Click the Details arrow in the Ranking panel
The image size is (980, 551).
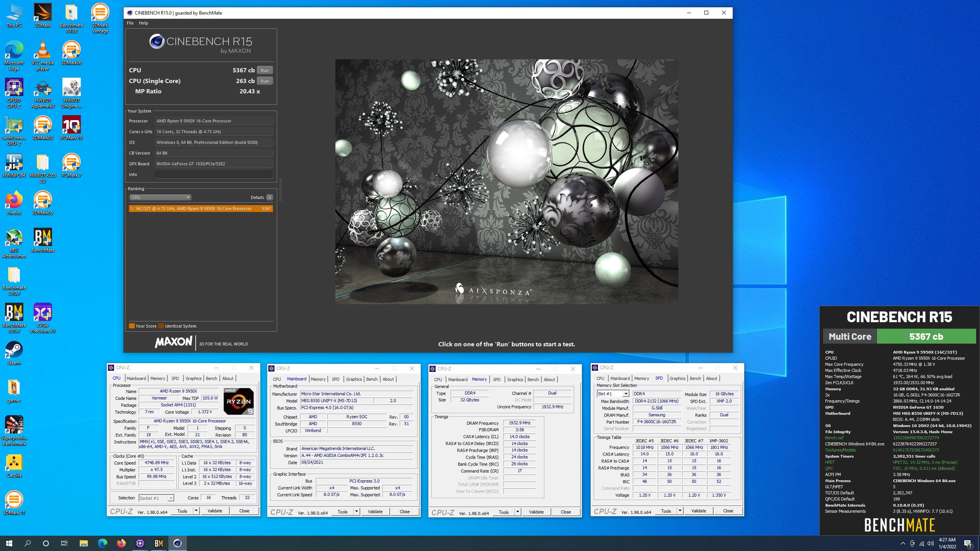tap(270, 197)
